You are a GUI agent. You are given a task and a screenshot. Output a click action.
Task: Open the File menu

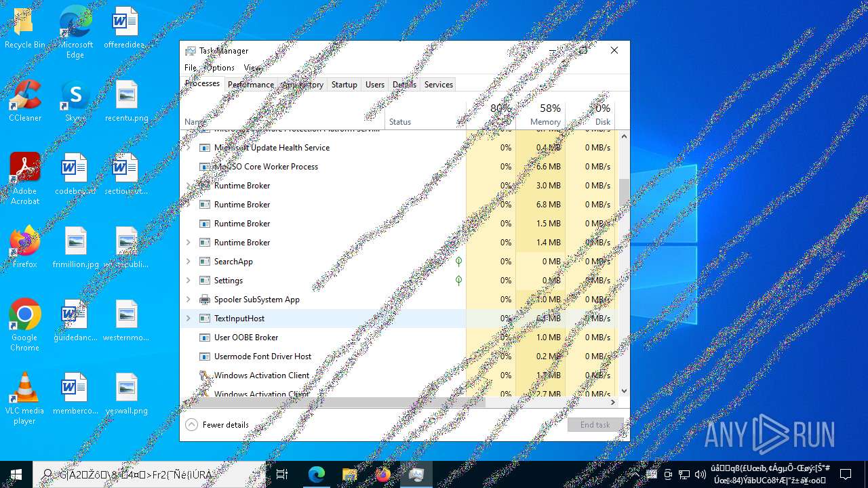[191, 68]
